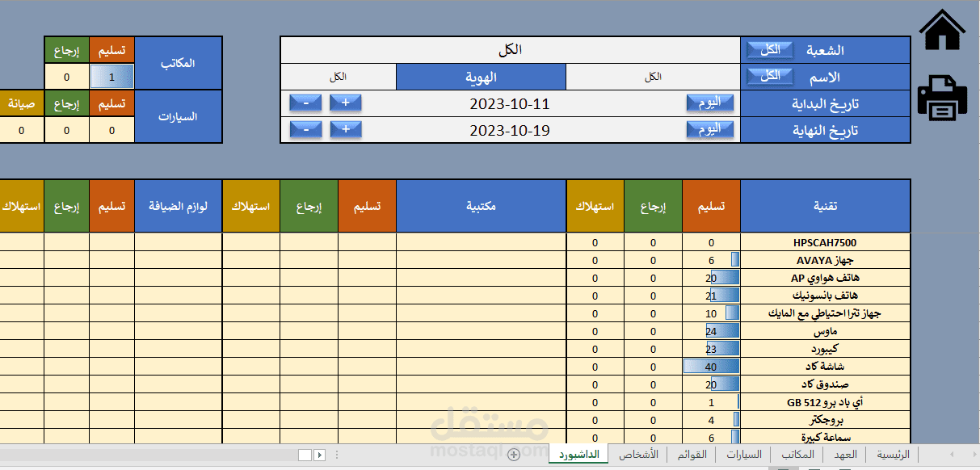Switch to the العهد sheet tab
980x470 pixels.
(845, 455)
